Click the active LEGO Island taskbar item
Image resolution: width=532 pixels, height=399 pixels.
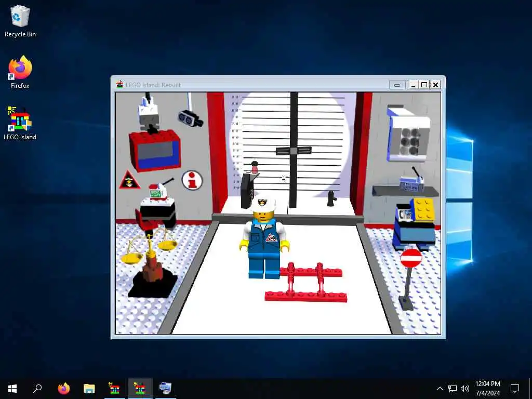[140, 389]
